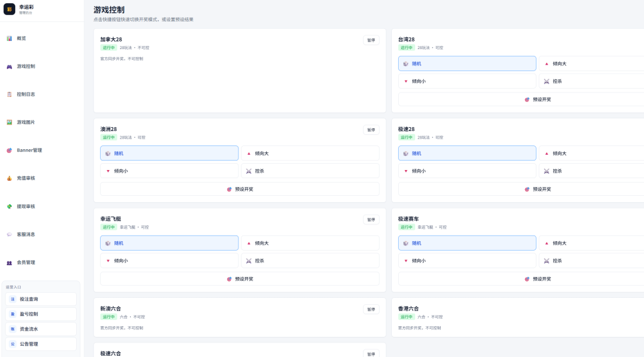Click the 客服消息 chat bubble icon
This screenshot has width=644, height=357.
(x=9, y=234)
